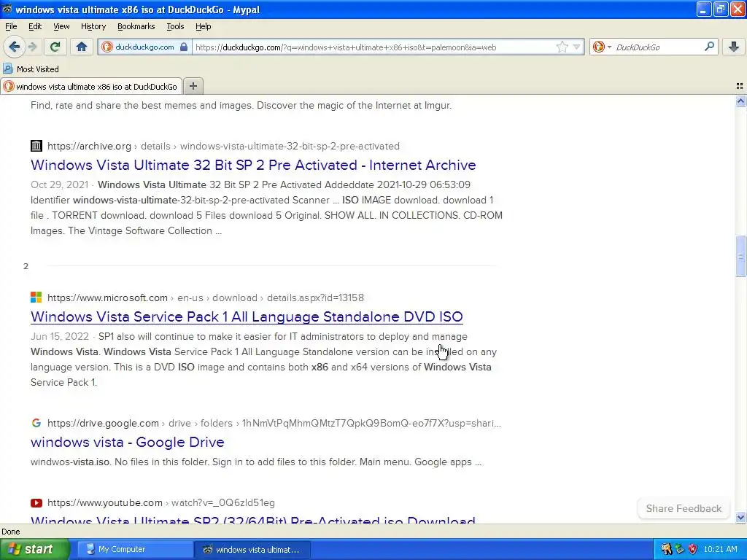Bookmark this page with the star icon
The height and width of the screenshot is (560, 747).
pos(562,47)
